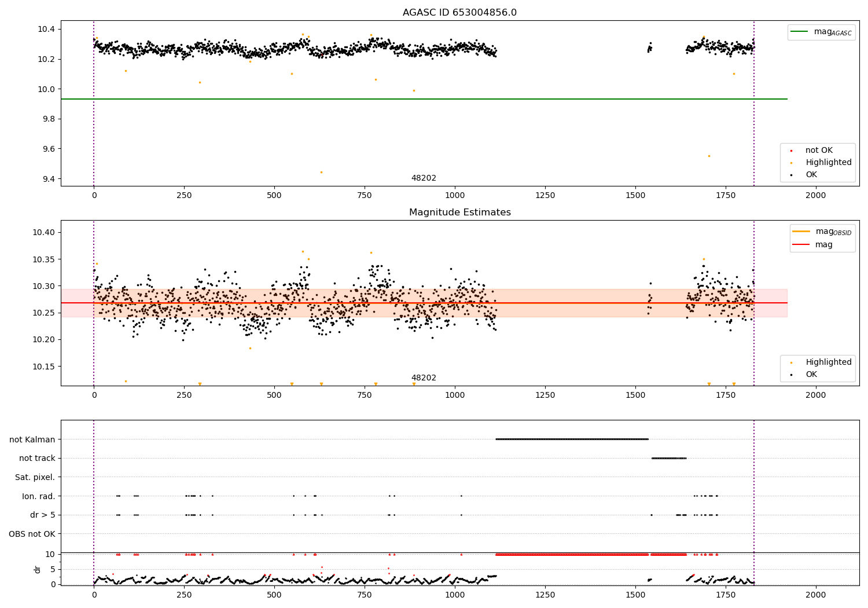Click the title 'AGASC ID 653004856.0'
This screenshot has width=868, height=608.
(x=459, y=13)
